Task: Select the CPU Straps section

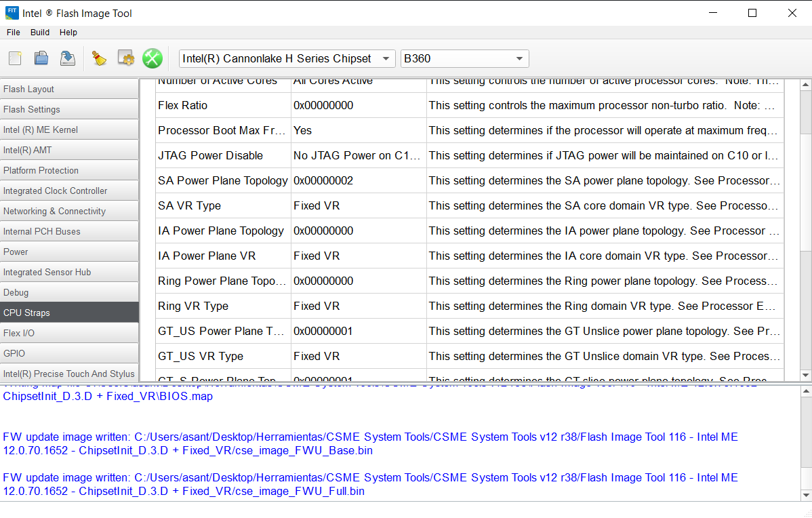Action: 69,313
